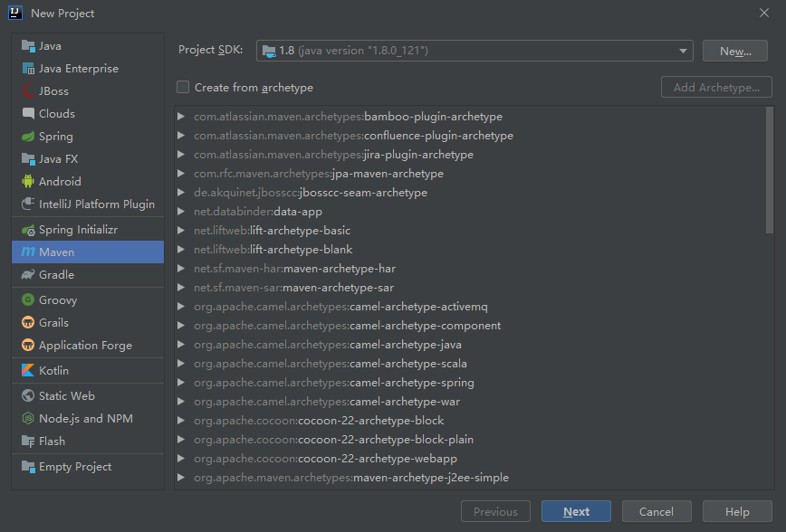Expand the bamboo-plugin-archetype tree node
This screenshot has width=786, height=532.
(x=182, y=117)
